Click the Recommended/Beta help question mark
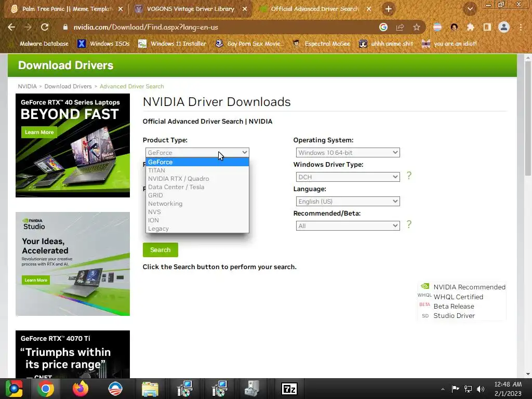The width and height of the screenshot is (532, 399). pyautogui.click(x=409, y=224)
